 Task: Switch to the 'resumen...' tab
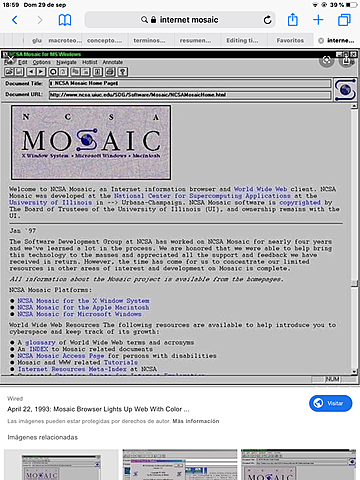pos(196,40)
